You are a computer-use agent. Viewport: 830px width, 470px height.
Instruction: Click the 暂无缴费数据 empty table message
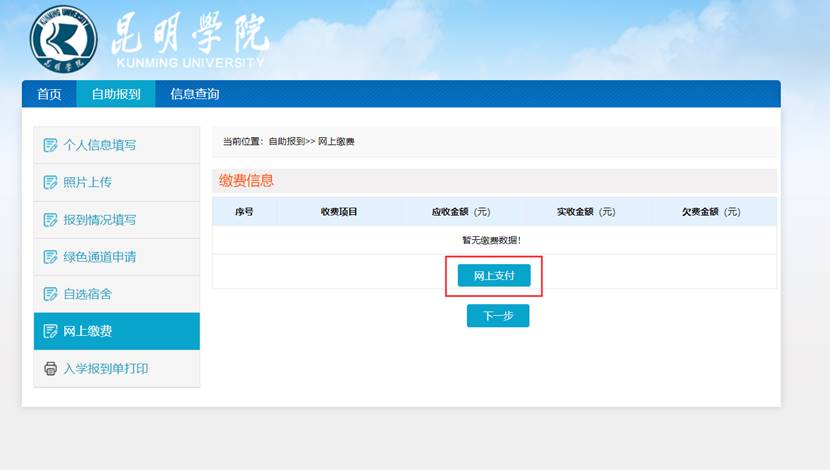point(491,240)
